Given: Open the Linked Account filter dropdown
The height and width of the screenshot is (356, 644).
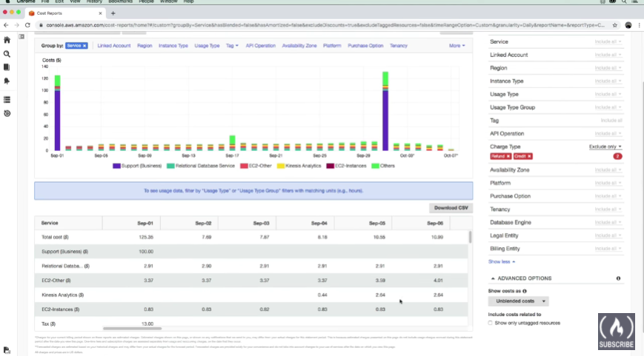Looking at the screenshot, I should pos(608,55).
